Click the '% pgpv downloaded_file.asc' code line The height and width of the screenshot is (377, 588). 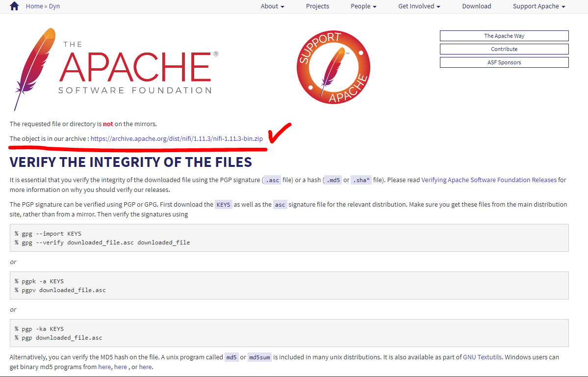tap(60, 290)
